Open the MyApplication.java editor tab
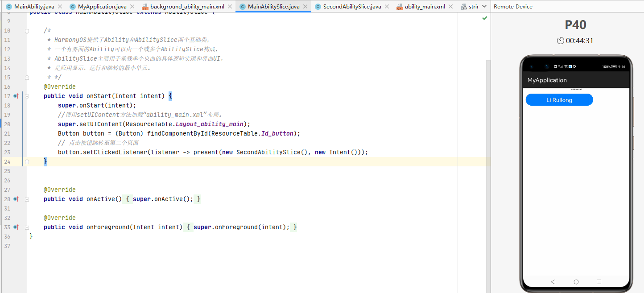The image size is (644, 293). point(102,7)
